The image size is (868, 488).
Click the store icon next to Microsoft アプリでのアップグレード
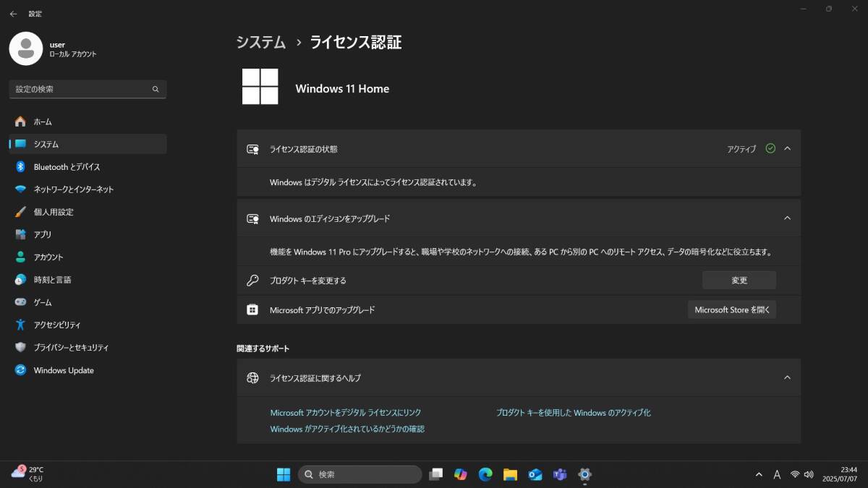252,309
